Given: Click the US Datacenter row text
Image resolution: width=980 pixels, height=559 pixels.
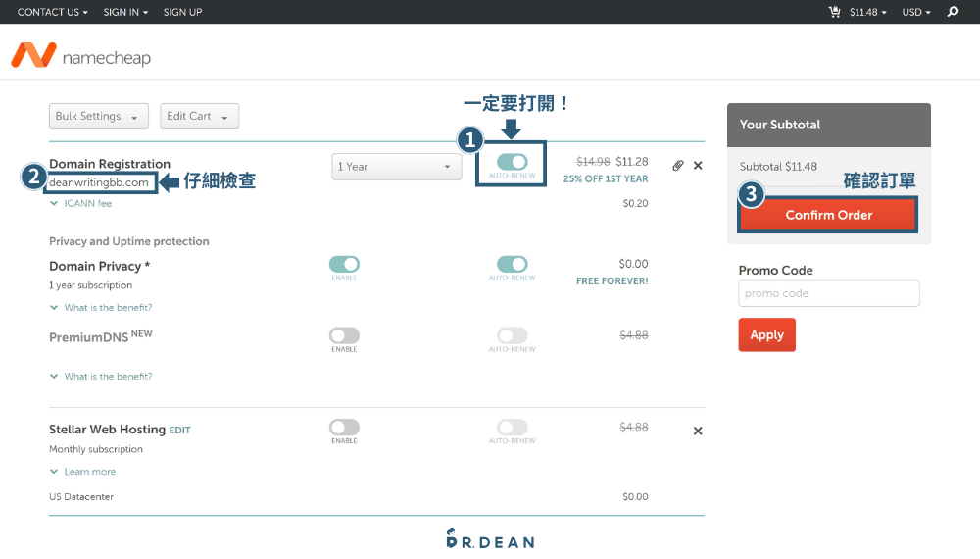Looking at the screenshot, I should [81, 497].
